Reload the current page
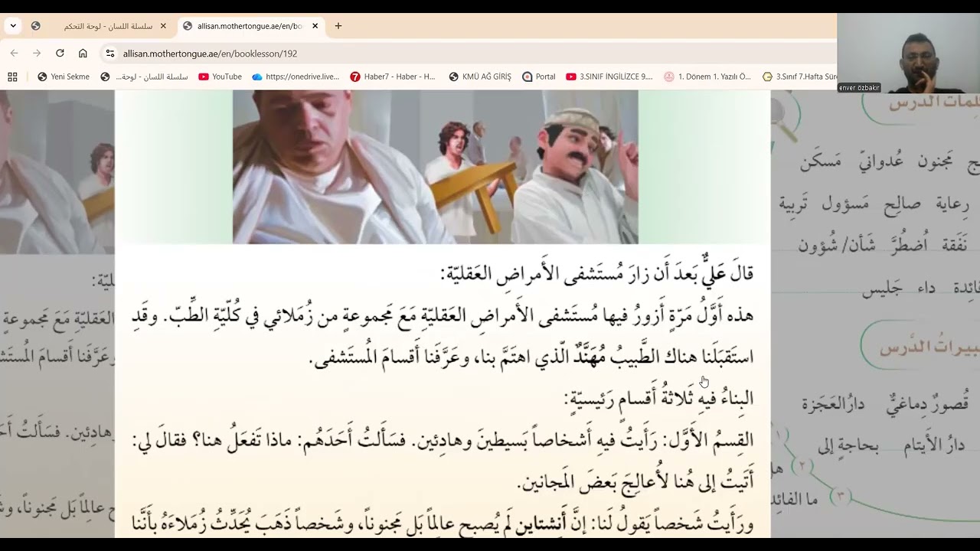 (60, 54)
